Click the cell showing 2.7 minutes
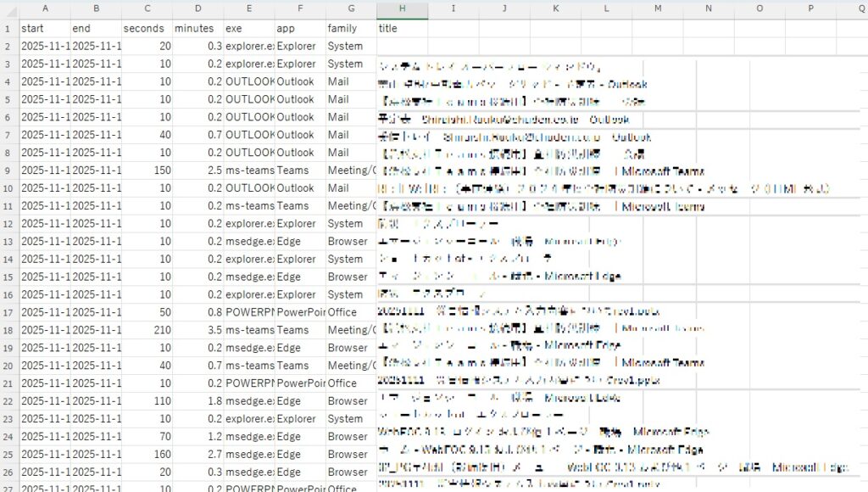This screenshot has width=868, height=492. coord(198,454)
